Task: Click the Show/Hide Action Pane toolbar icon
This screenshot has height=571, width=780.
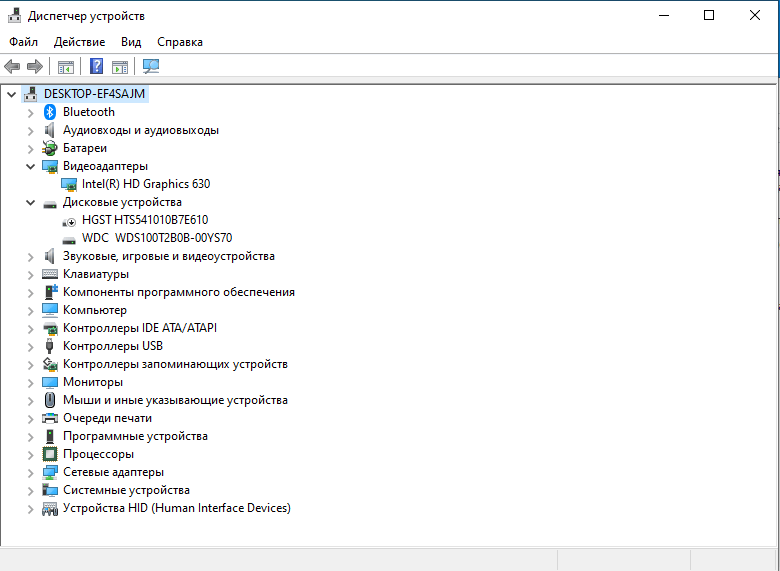Action: 120,67
